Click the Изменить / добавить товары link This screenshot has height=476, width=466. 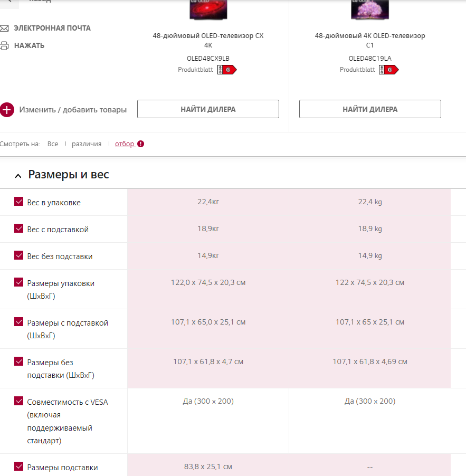point(73,110)
